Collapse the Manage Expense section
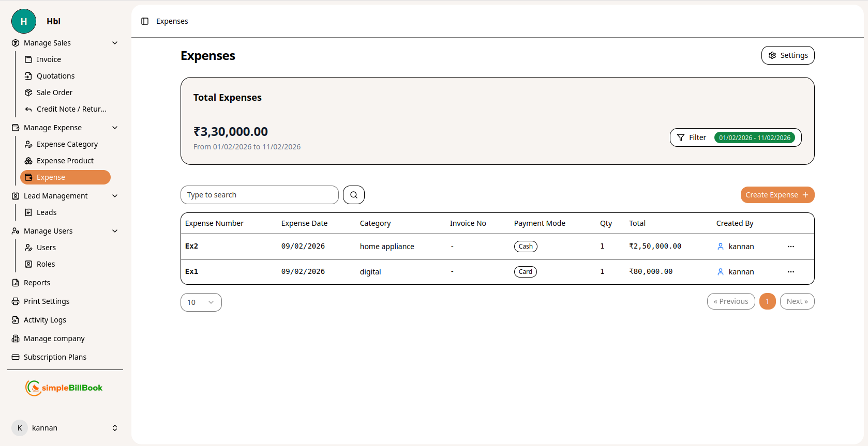Image resolution: width=868 pixels, height=446 pixels. click(x=115, y=128)
